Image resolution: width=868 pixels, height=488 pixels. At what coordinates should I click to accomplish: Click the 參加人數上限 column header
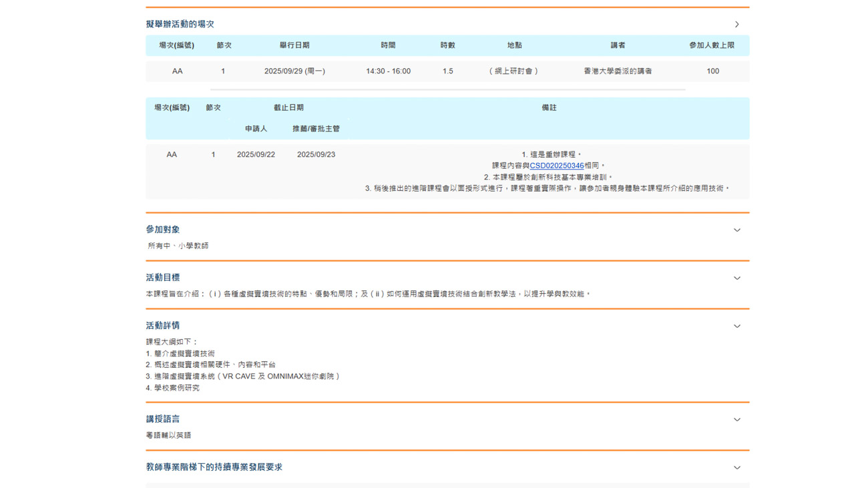tap(712, 45)
